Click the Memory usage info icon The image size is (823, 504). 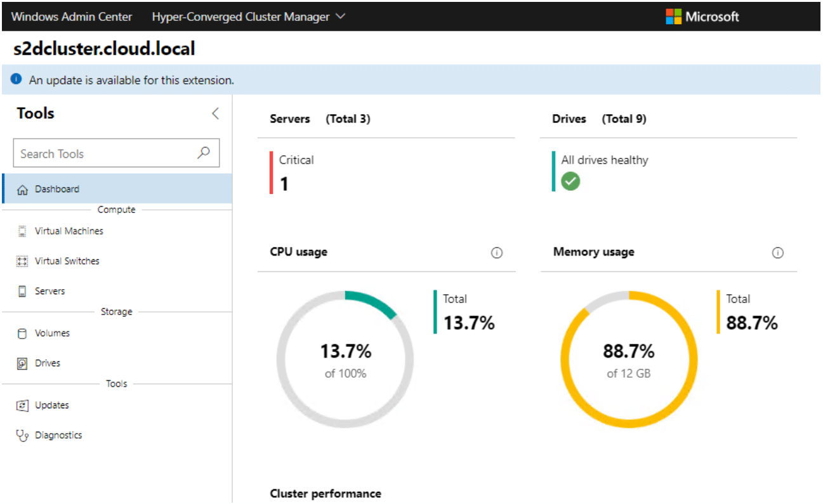click(x=778, y=252)
